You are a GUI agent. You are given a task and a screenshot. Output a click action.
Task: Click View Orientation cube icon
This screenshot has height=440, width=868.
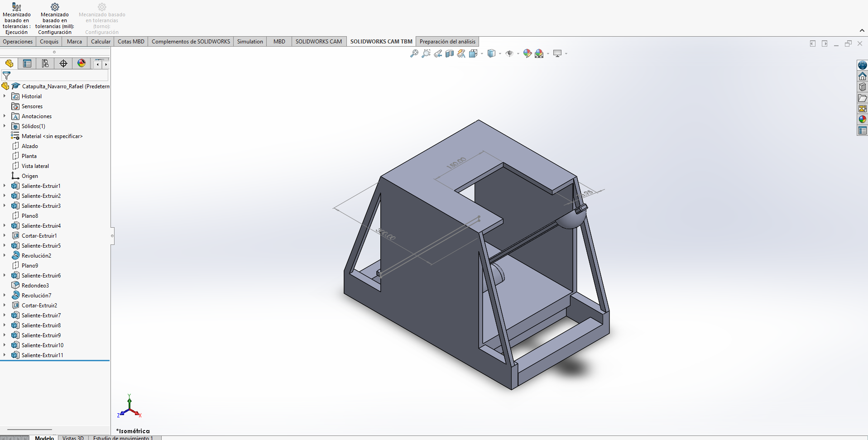point(473,53)
